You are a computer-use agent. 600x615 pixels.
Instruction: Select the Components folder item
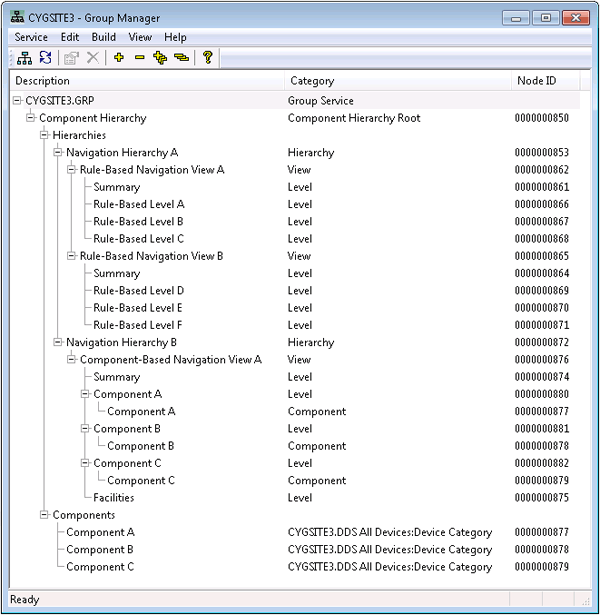(84, 515)
